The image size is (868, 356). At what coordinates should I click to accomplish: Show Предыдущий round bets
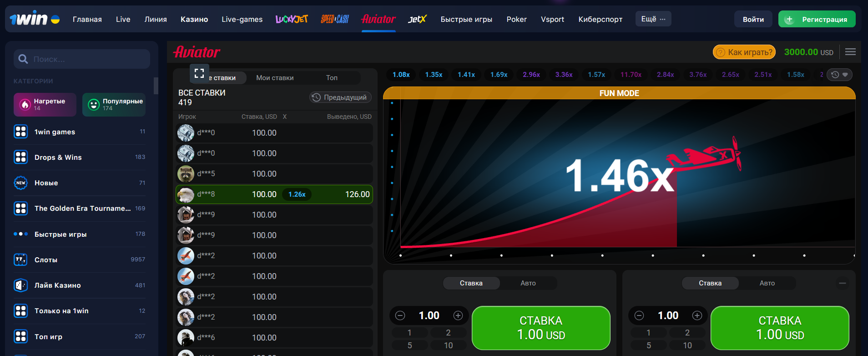[340, 97]
